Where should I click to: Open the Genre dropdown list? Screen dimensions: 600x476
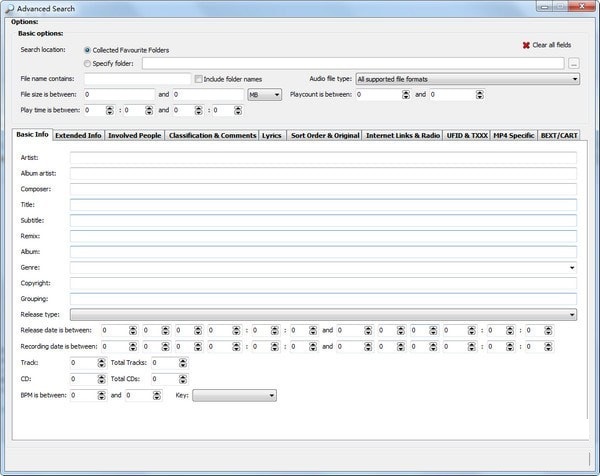(572, 268)
